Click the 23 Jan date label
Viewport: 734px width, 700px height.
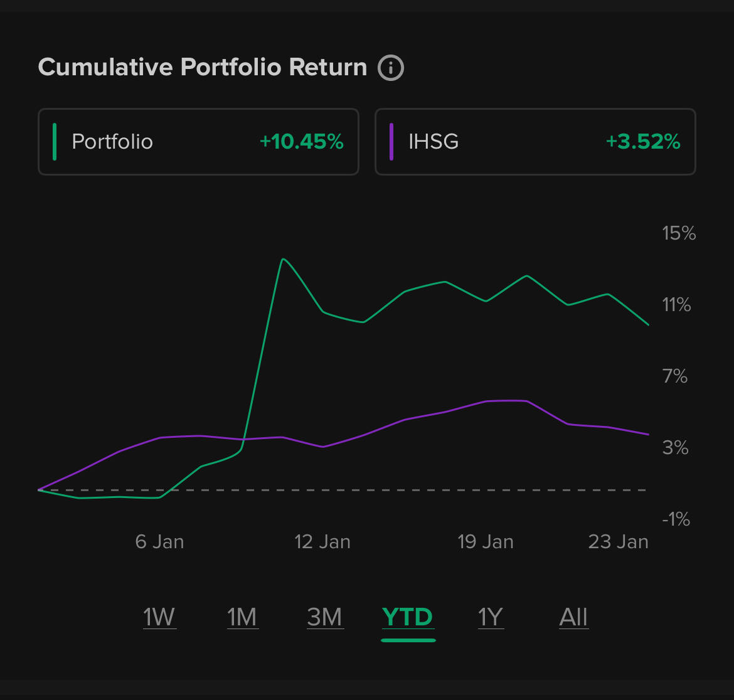(x=618, y=542)
